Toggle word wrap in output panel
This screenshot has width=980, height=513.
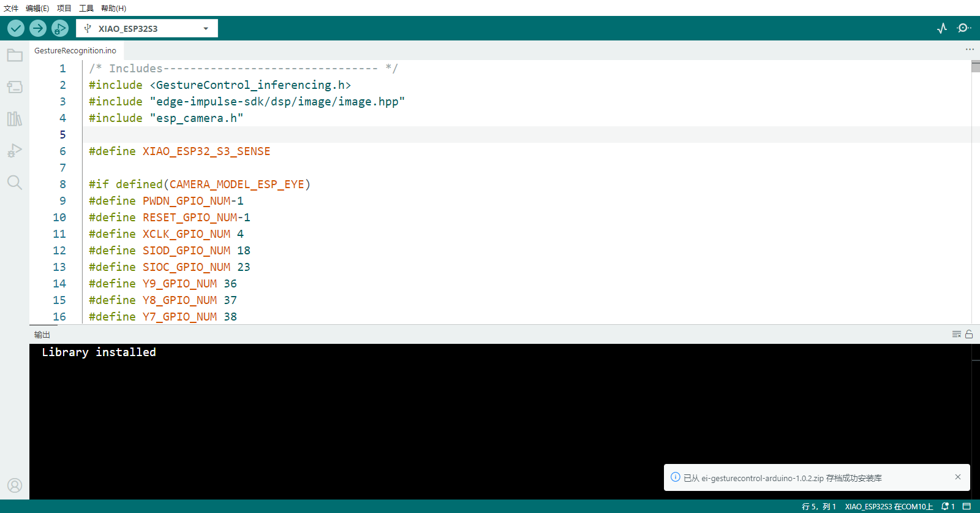click(957, 334)
